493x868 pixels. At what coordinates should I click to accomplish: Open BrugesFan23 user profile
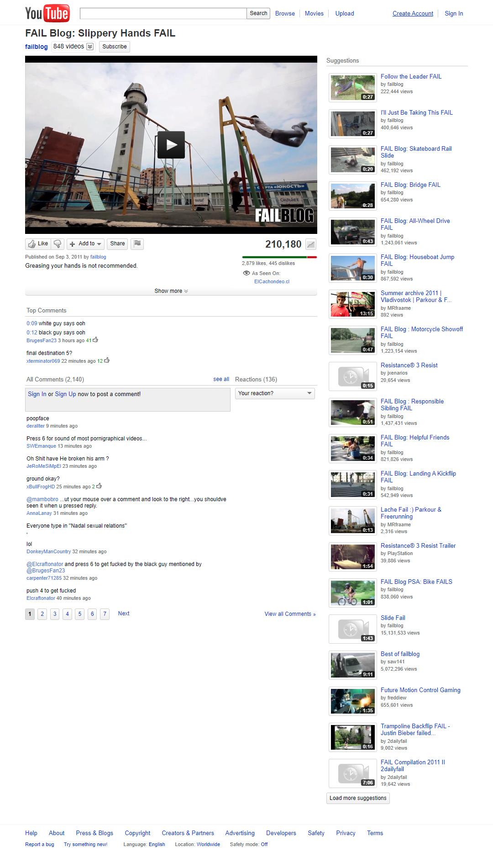click(42, 340)
